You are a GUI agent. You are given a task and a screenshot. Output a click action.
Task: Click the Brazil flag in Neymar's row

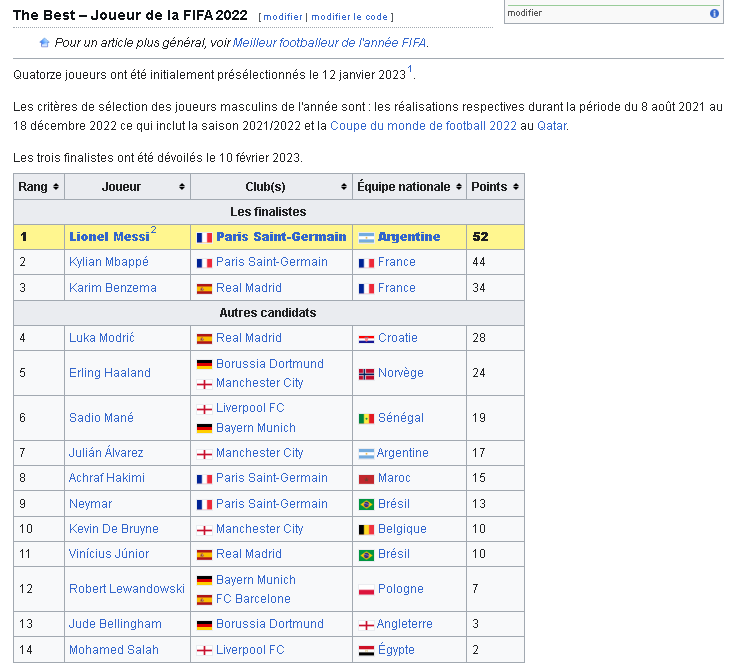[366, 504]
